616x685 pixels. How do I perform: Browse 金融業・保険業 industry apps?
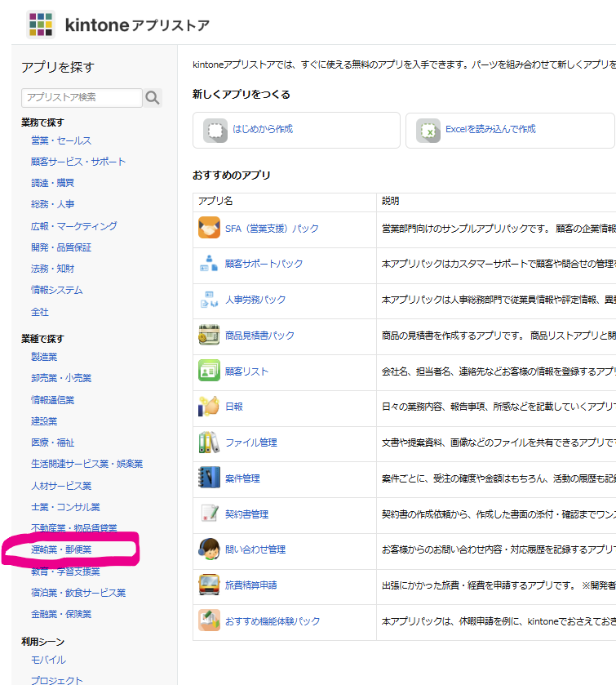click(x=61, y=614)
